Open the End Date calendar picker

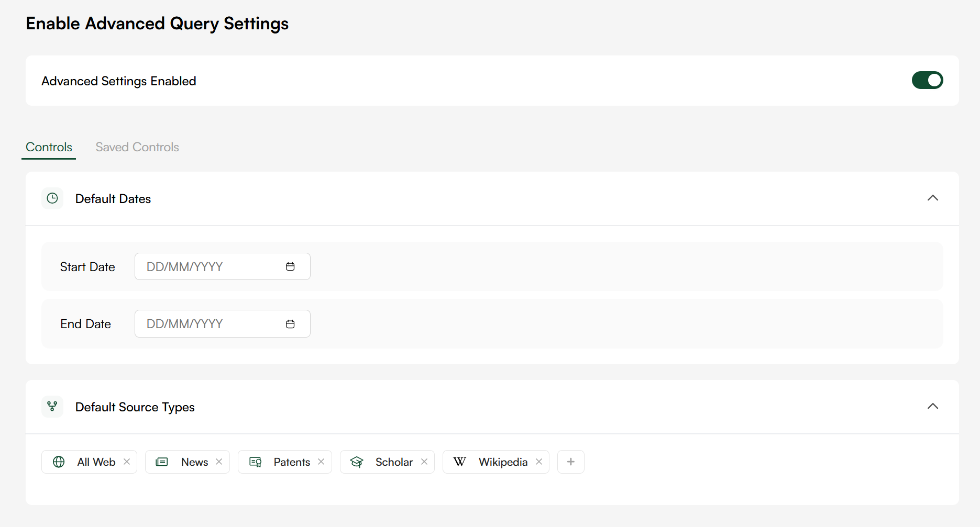click(x=290, y=324)
